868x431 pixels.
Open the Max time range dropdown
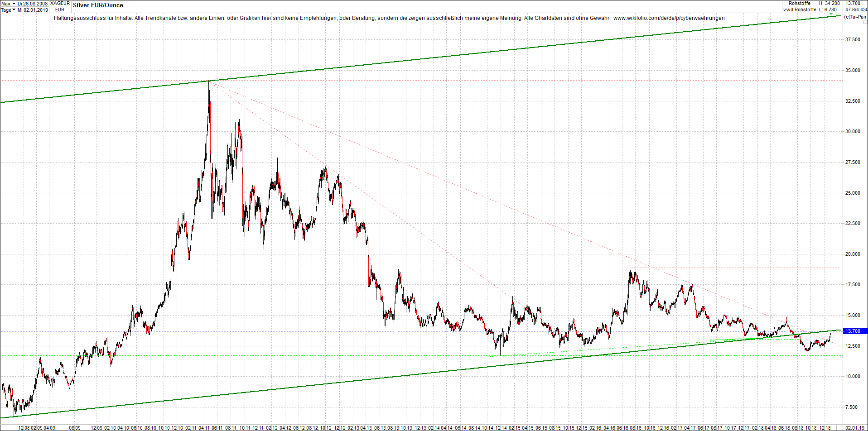8,4
